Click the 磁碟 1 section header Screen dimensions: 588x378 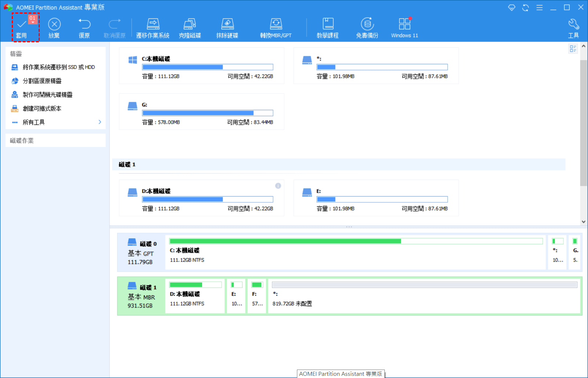tap(339, 165)
